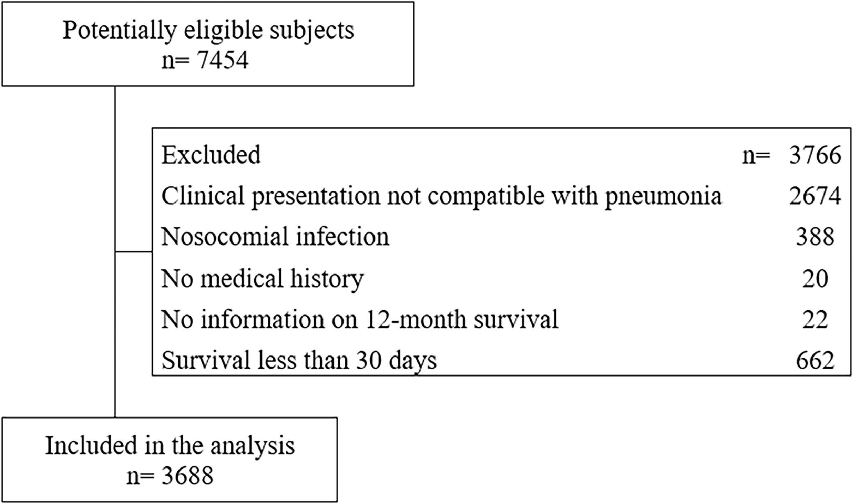This screenshot has width=853, height=504.
Task: Select the value 22
Action: coord(815,319)
